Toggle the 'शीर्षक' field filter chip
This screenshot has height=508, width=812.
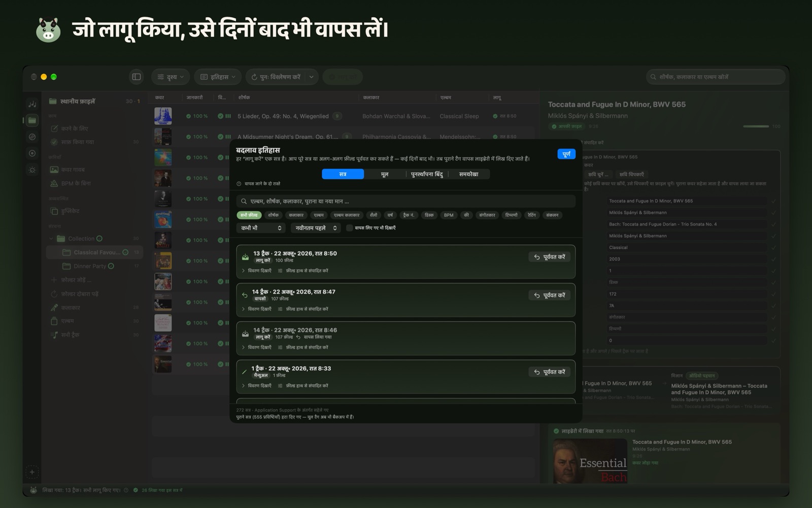point(274,215)
